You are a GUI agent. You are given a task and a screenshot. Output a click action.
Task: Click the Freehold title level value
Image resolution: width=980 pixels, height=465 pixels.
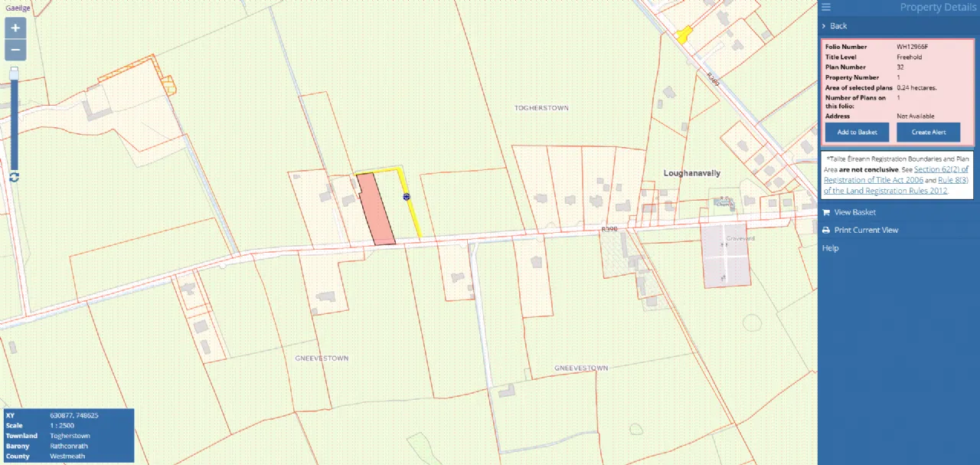pos(909,57)
